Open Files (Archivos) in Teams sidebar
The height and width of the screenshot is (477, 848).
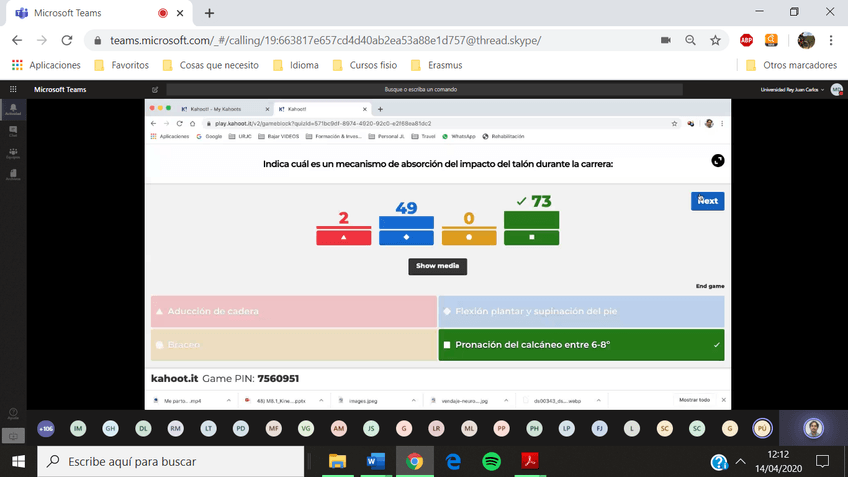coord(13,175)
